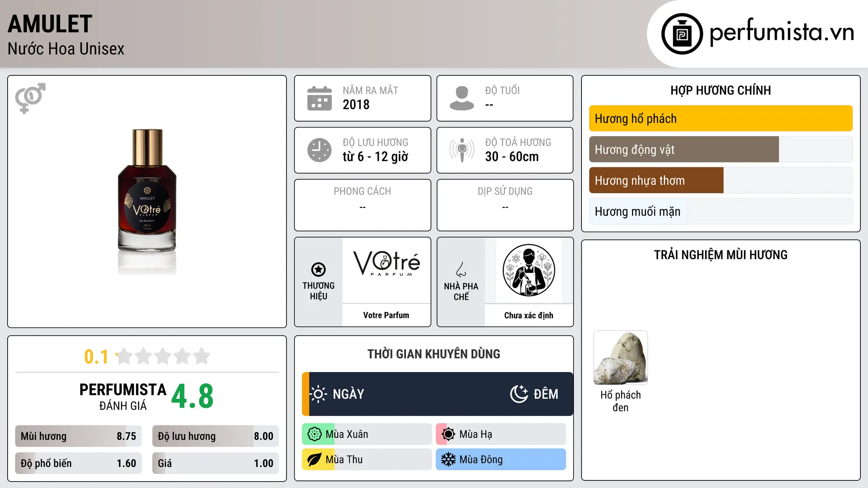This screenshot has height=488, width=868.
Task: Select the Hương muối mặn accord bar
Action: click(721, 211)
